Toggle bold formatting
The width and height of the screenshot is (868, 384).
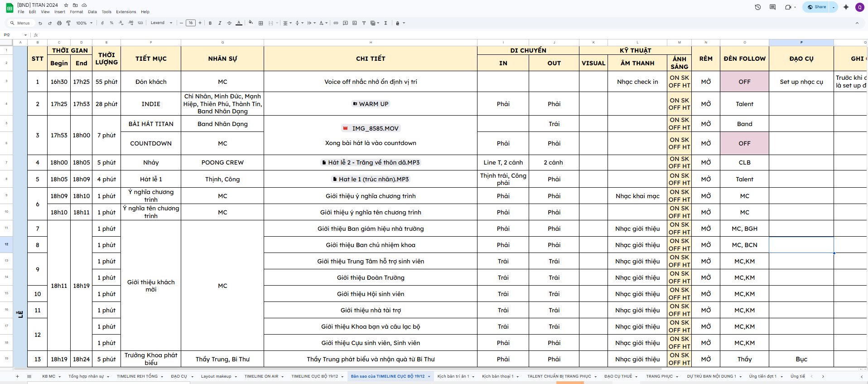(210, 23)
